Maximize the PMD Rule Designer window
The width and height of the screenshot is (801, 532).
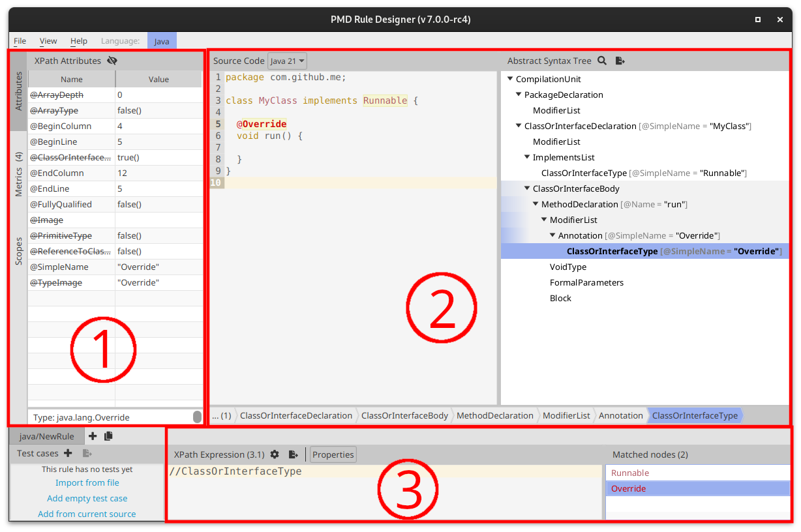coord(758,20)
